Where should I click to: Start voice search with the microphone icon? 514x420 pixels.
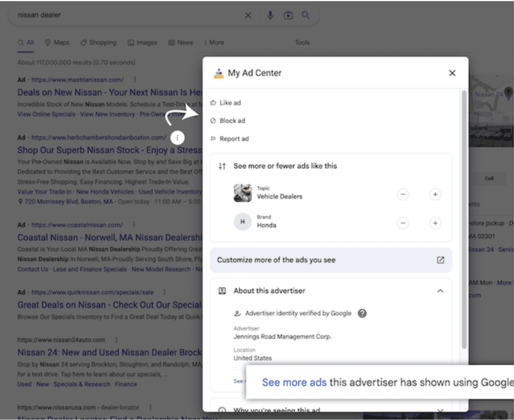tap(270, 15)
